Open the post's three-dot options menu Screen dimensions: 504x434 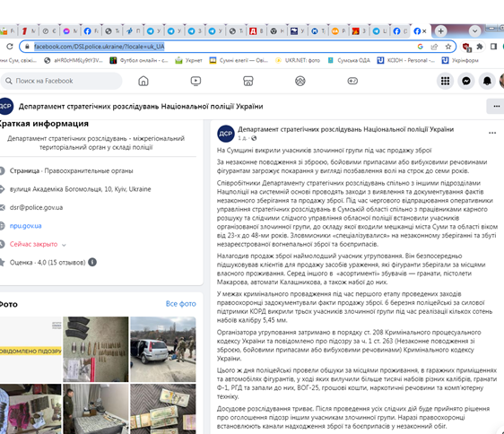[x=492, y=133]
